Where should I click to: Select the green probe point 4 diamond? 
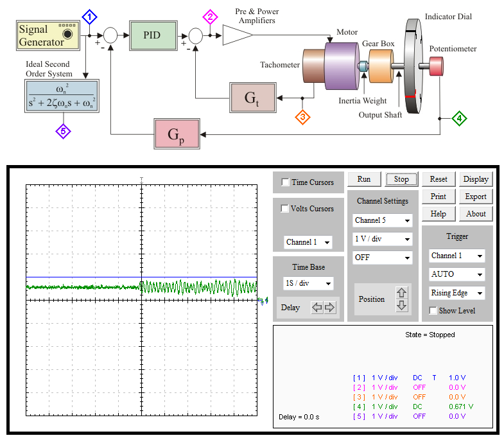click(x=459, y=118)
